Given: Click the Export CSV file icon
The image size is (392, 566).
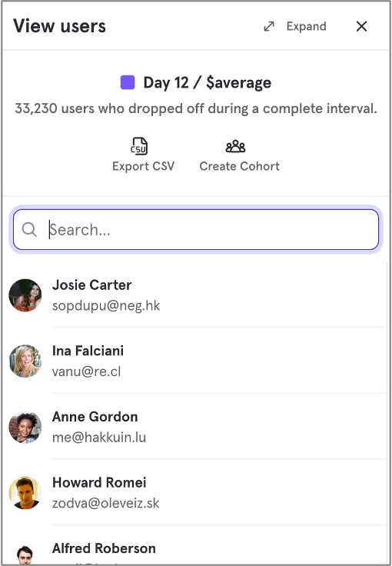Looking at the screenshot, I should [x=139, y=146].
